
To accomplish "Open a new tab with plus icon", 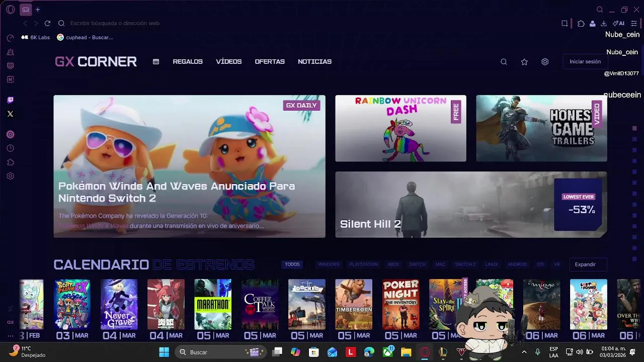I will pos(38,10).
